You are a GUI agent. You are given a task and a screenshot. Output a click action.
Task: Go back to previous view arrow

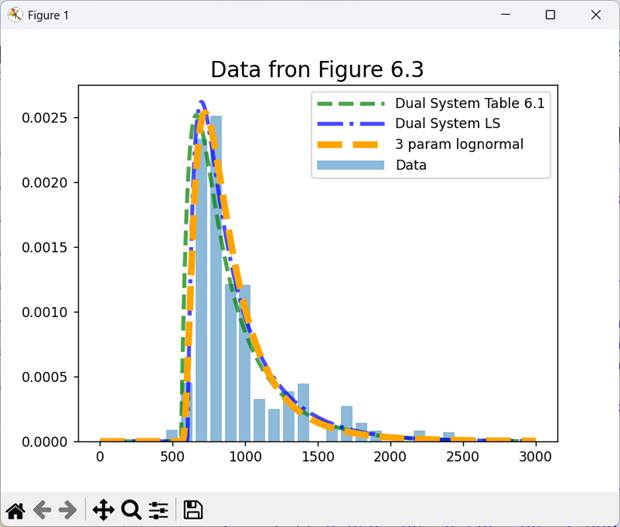click(x=42, y=510)
